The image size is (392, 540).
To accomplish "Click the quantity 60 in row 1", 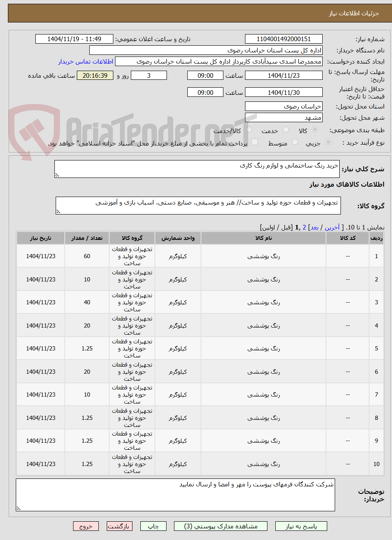I will [x=87, y=256].
